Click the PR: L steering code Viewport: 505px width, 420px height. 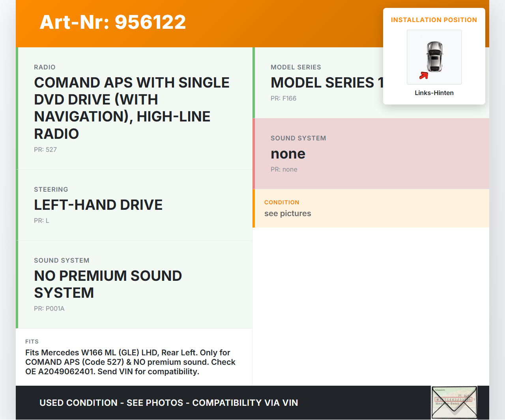[41, 221]
